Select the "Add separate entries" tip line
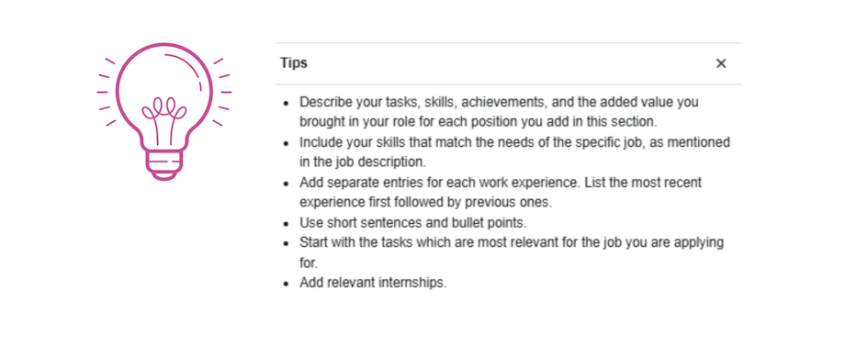868x357 pixels. [x=501, y=183]
